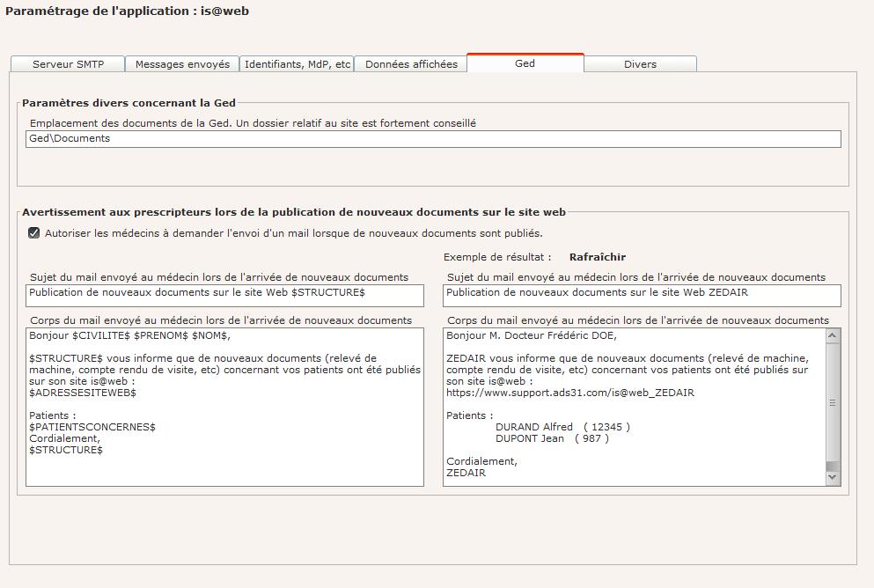Edit the mail body template starting with Bonjour $CIVILITE$
This screenshot has width=874, height=588.
224,407
